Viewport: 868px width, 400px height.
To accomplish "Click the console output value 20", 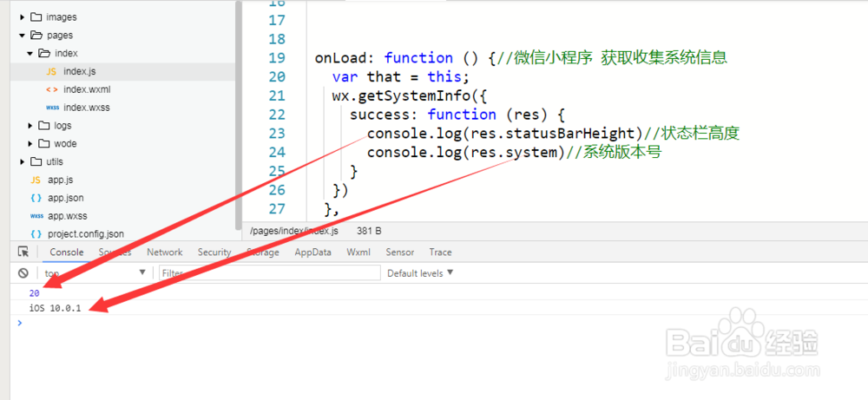I will click(35, 293).
